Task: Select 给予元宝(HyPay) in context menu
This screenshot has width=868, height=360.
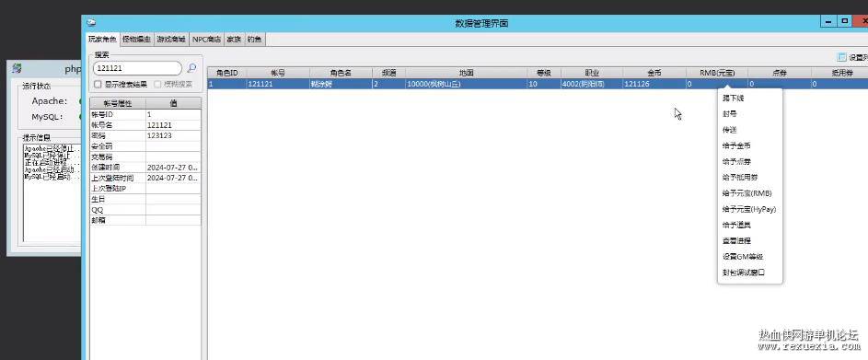Action: coord(749,209)
